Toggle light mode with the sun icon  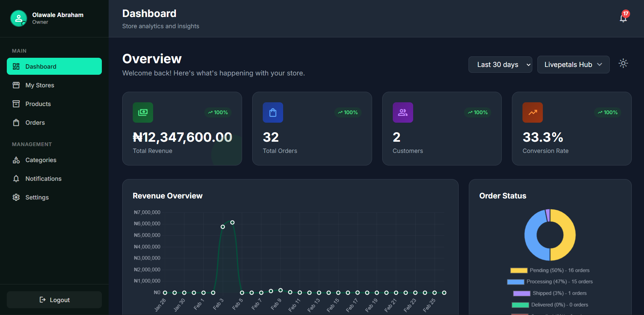tap(623, 63)
